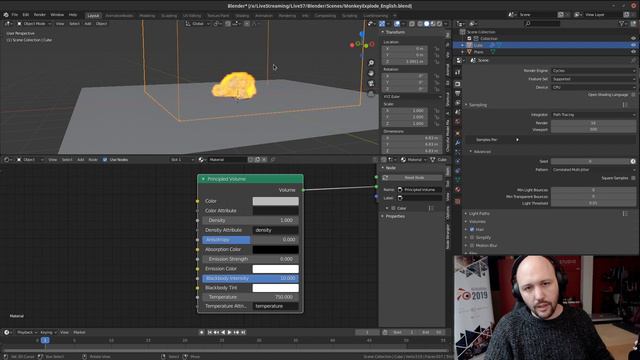Hide the Collection in outliner with eye icon
Image resolution: width=640 pixels, height=360 pixels.
click(x=633, y=38)
